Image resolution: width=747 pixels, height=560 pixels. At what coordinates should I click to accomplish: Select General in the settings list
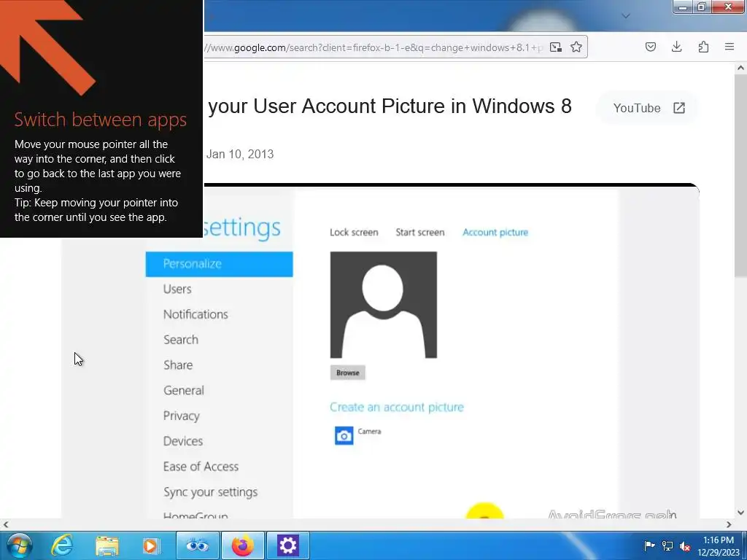tap(183, 391)
